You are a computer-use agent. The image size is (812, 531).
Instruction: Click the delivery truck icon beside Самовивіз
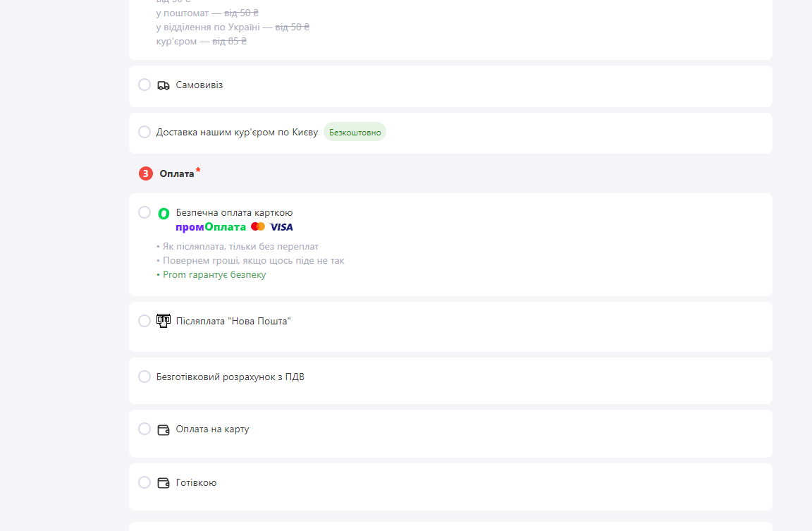tap(163, 85)
